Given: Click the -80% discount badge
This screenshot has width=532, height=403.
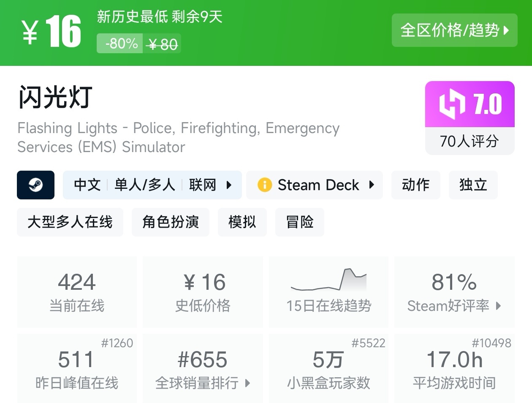Looking at the screenshot, I should click(x=121, y=44).
